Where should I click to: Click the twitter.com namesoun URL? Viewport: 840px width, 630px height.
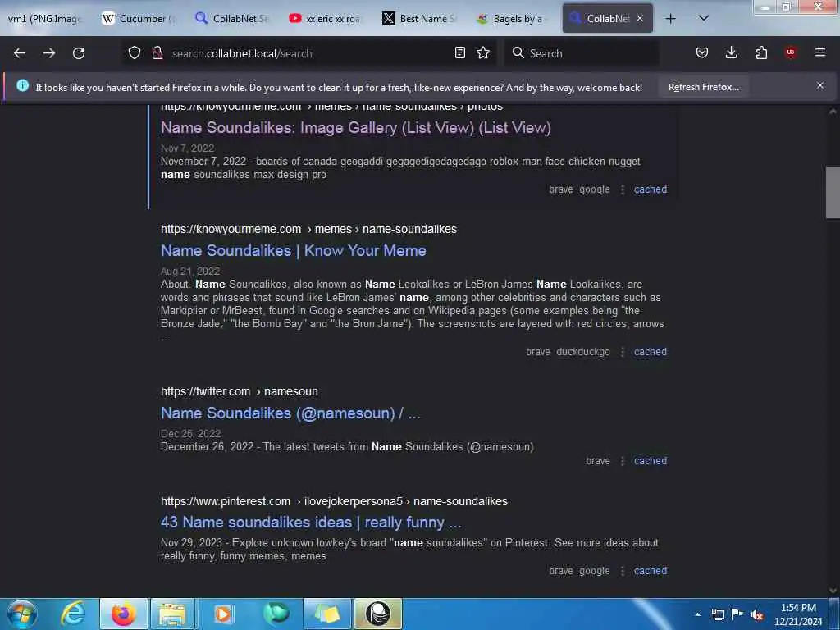tap(240, 391)
